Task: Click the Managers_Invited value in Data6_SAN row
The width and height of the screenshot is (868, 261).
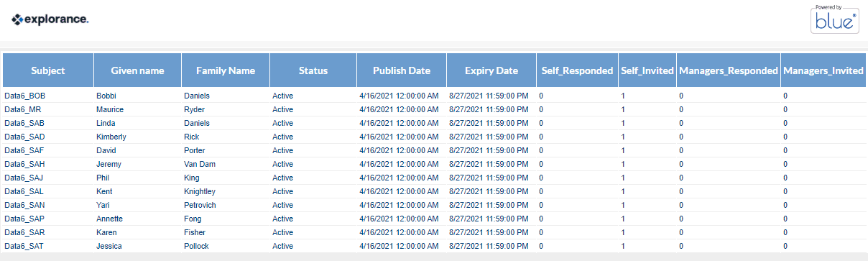Action: click(x=785, y=205)
